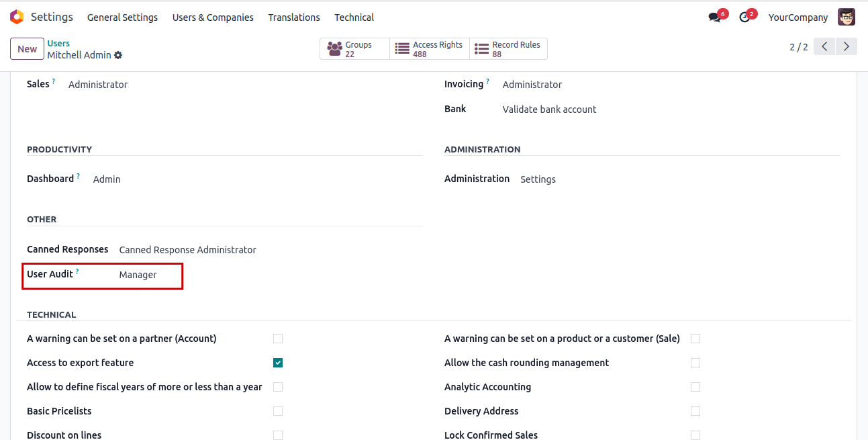Open the Record Rules list button
This screenshot has width=868, height=440.
[x=508, y=49]
